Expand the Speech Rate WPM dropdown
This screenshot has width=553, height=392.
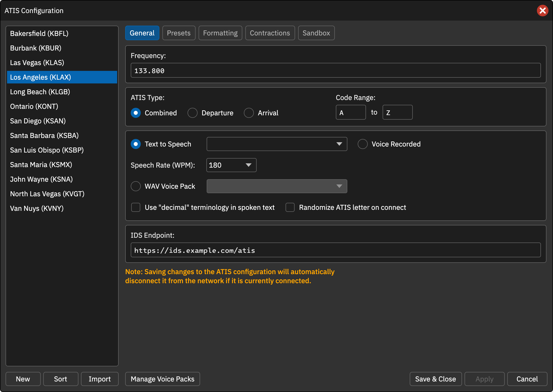(231, 165)
